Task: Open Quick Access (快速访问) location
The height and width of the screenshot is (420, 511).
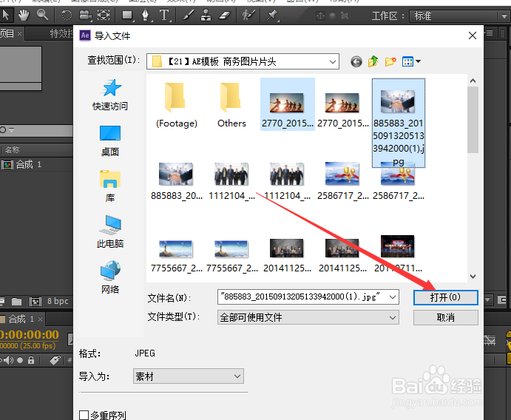Action: pos(110,95)
